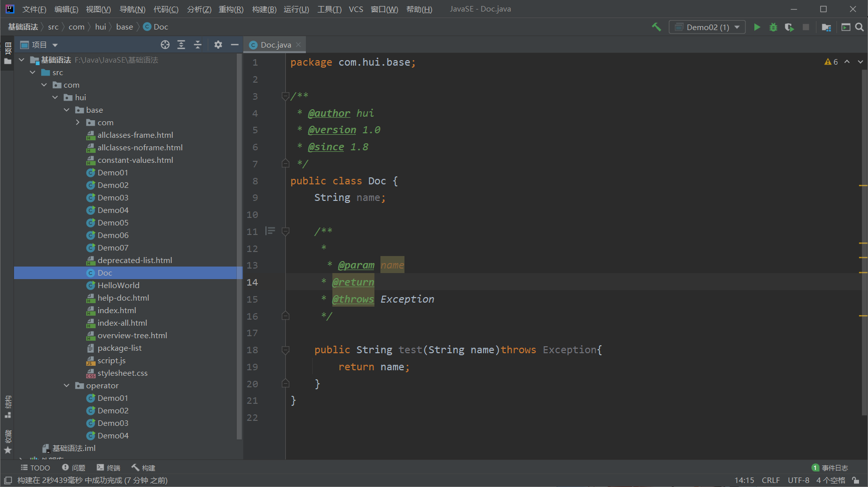Open Project Structure dialog icon

pos(826,27)
